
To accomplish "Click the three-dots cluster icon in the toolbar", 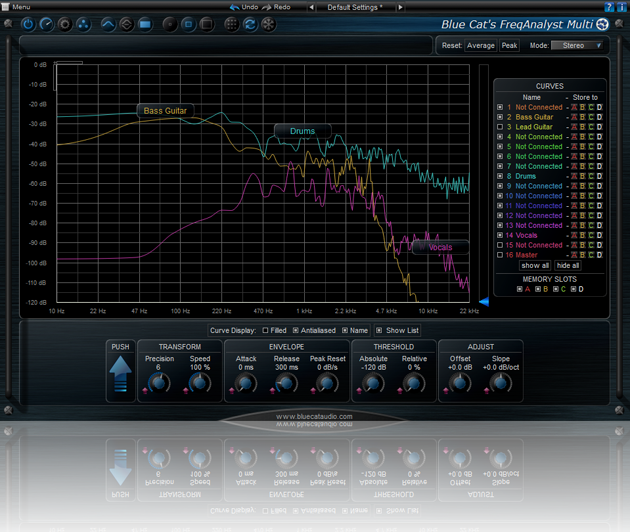I will (x=83, y=25).
